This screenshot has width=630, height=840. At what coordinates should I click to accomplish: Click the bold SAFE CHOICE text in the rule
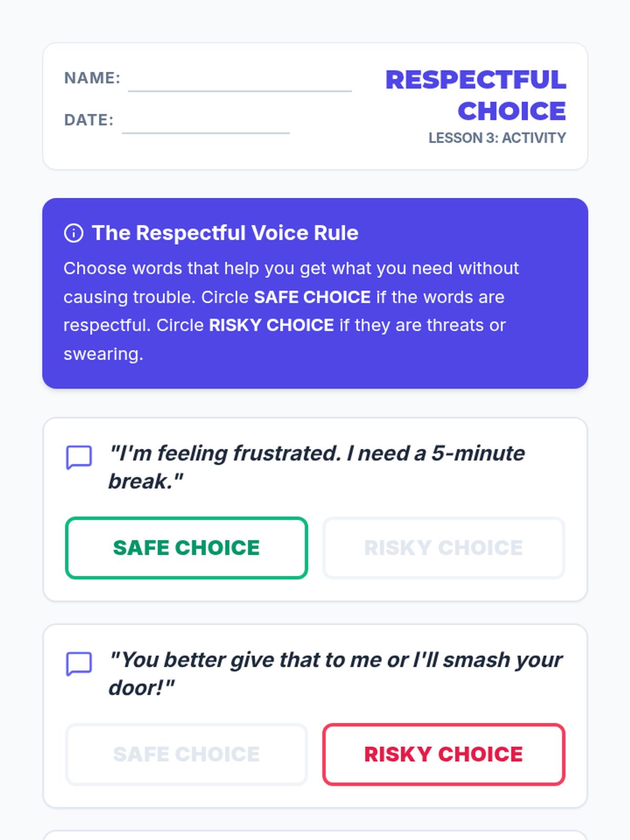(x=312, y=297)
